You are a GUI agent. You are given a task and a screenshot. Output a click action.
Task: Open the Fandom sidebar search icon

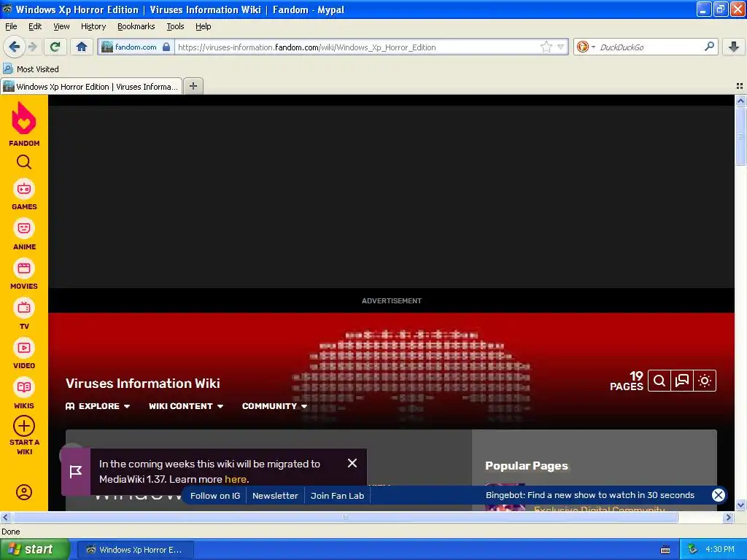coord(24,163)
